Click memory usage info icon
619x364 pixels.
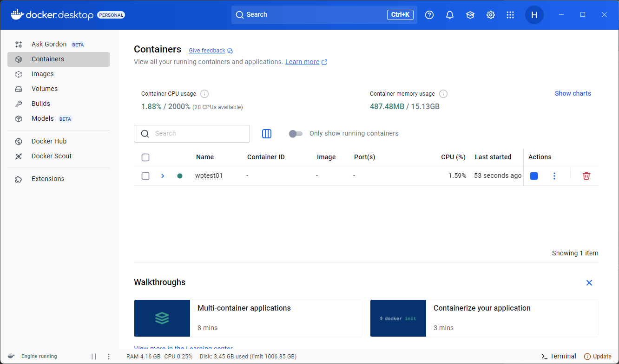click(x=443, y=94)
